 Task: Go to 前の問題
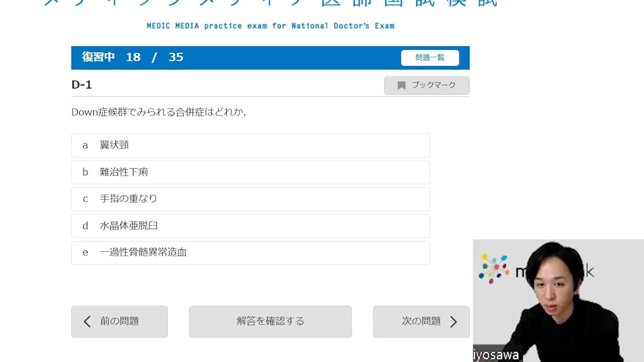coord(119,321)
